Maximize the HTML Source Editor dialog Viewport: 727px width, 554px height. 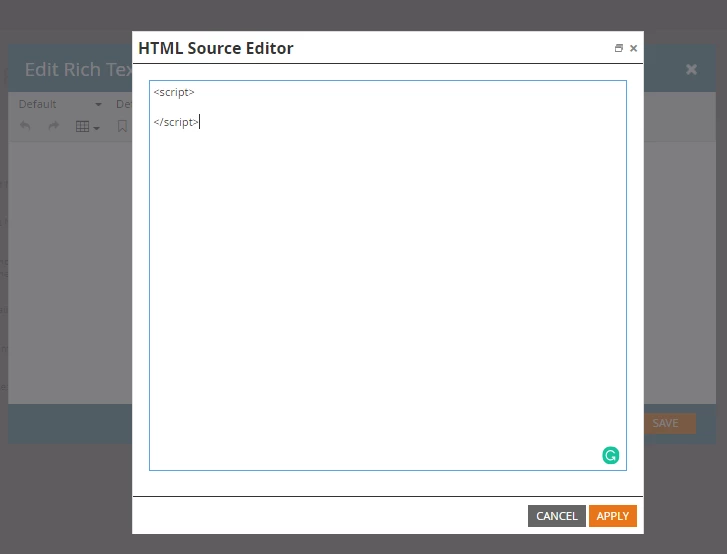point(619,48)
